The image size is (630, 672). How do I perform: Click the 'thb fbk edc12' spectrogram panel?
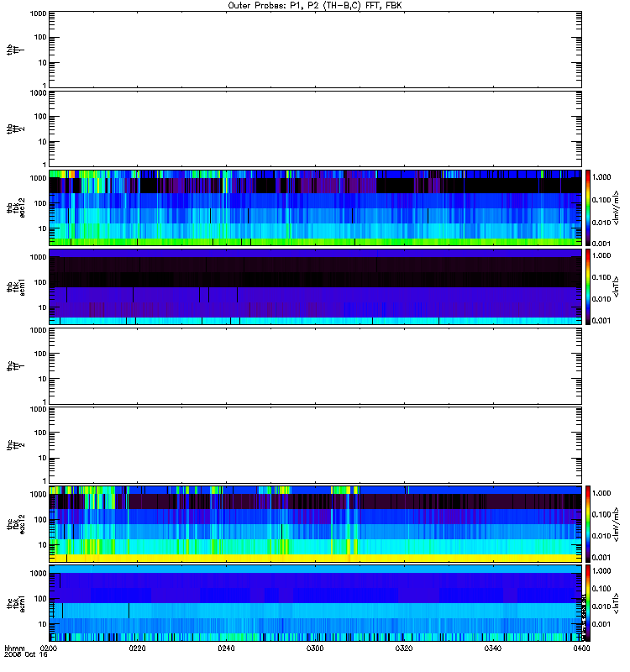pyautogui.click(x=316, y=207)
